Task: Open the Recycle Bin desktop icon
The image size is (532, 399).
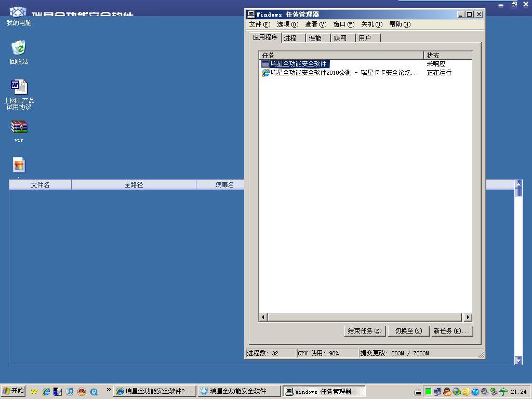Action: 19,48
